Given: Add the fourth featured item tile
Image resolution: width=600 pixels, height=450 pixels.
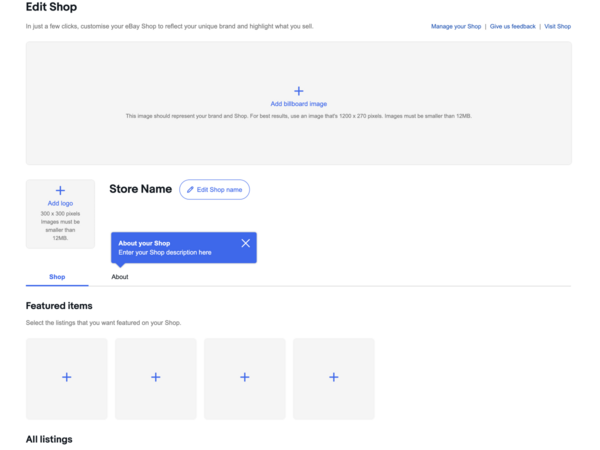Looking at the screenshot, I should point(333,377).
